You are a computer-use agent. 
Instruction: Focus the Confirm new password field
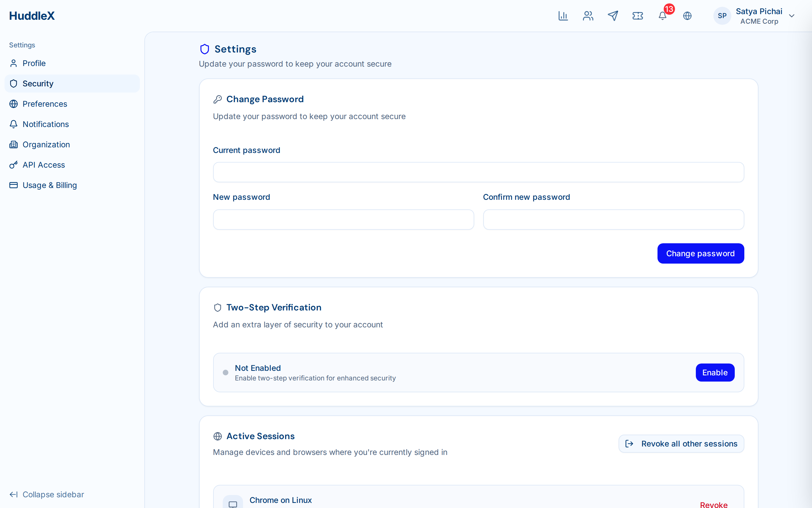pyautogui.click(x=613, y=220)
